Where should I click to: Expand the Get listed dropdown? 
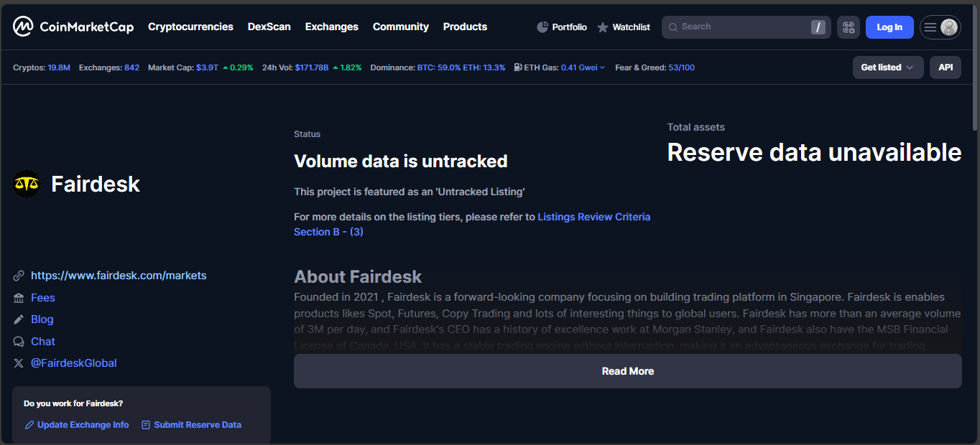pos(887,67)
